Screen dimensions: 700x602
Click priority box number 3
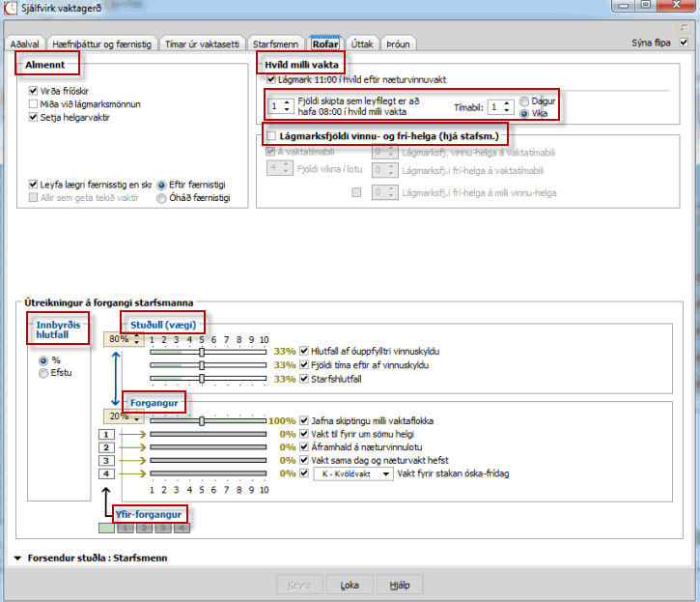point(107,461)
